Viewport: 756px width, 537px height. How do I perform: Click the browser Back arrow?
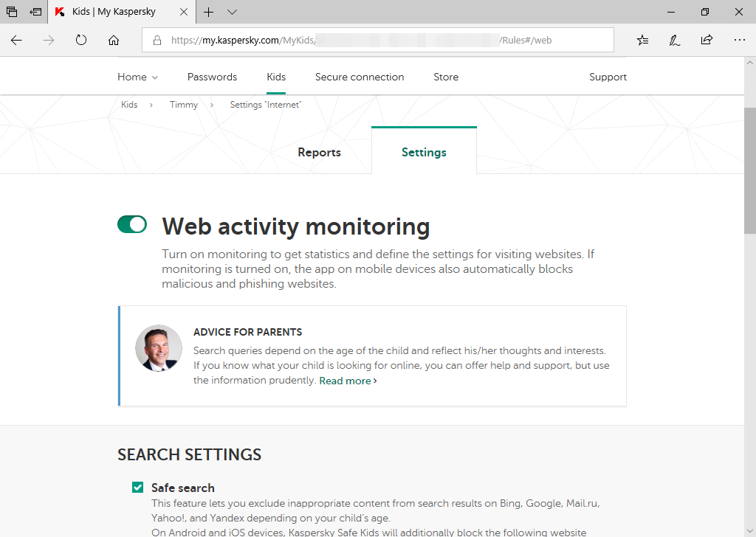(x=17, y=41)
